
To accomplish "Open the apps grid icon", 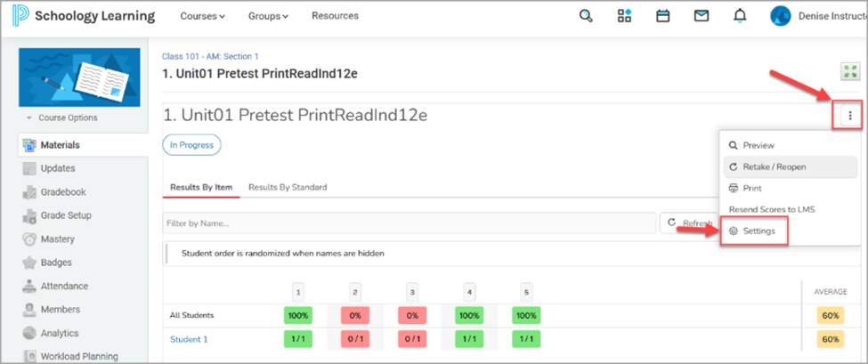I will click(x=624, y=16).
